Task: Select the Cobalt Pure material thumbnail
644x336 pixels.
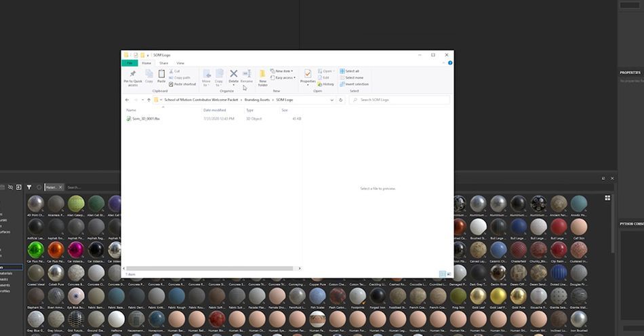Action: click(56, 275)
